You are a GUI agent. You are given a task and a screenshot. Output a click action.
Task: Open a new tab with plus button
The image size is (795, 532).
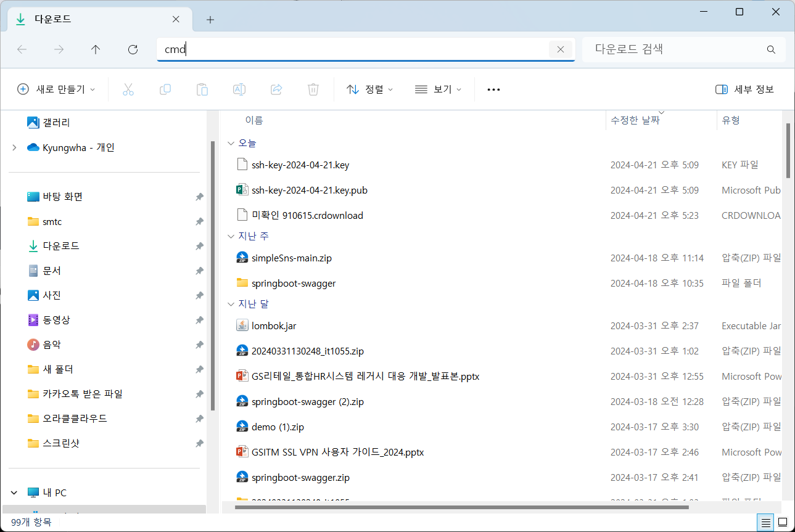tap(210, 20)
